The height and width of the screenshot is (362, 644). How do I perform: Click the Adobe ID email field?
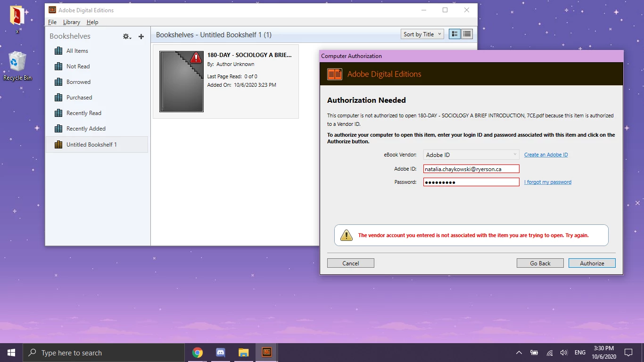point(471,169)
